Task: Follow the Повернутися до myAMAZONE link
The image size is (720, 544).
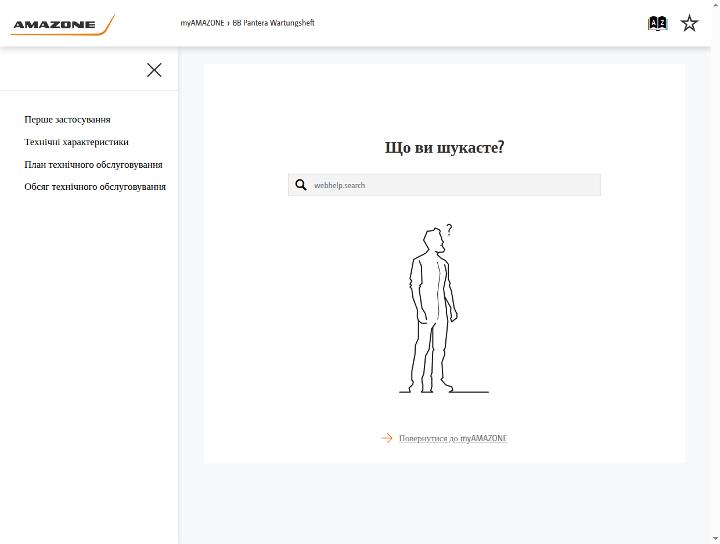Action: 453,438
